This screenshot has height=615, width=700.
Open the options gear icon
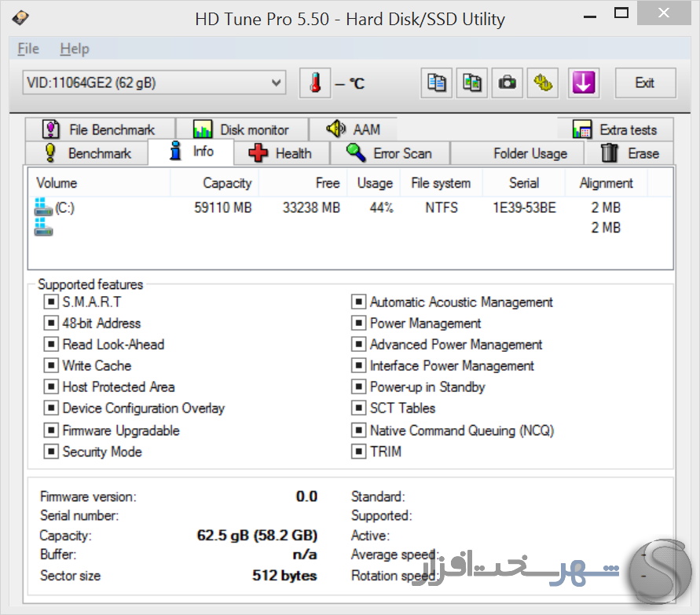coord(543,83)
